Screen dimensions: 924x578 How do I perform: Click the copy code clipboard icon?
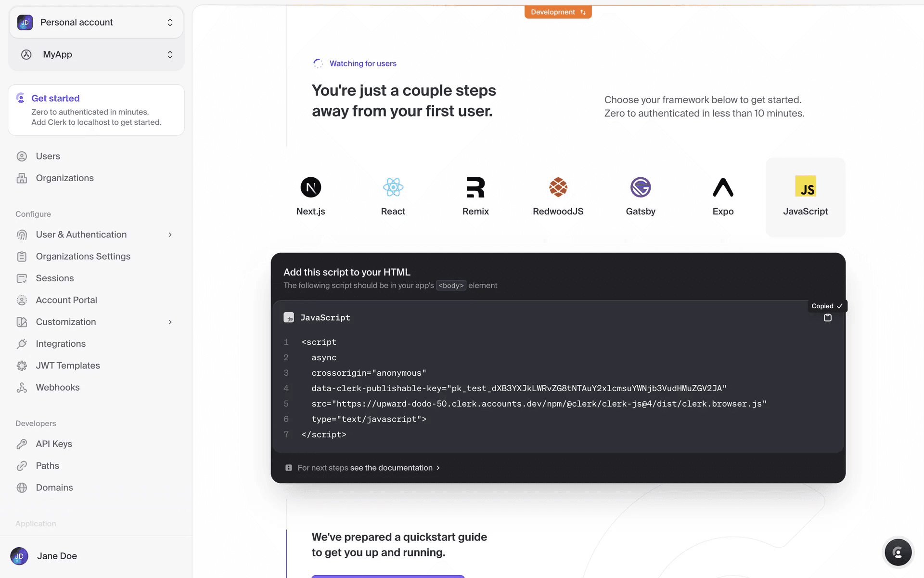point(827,318)
